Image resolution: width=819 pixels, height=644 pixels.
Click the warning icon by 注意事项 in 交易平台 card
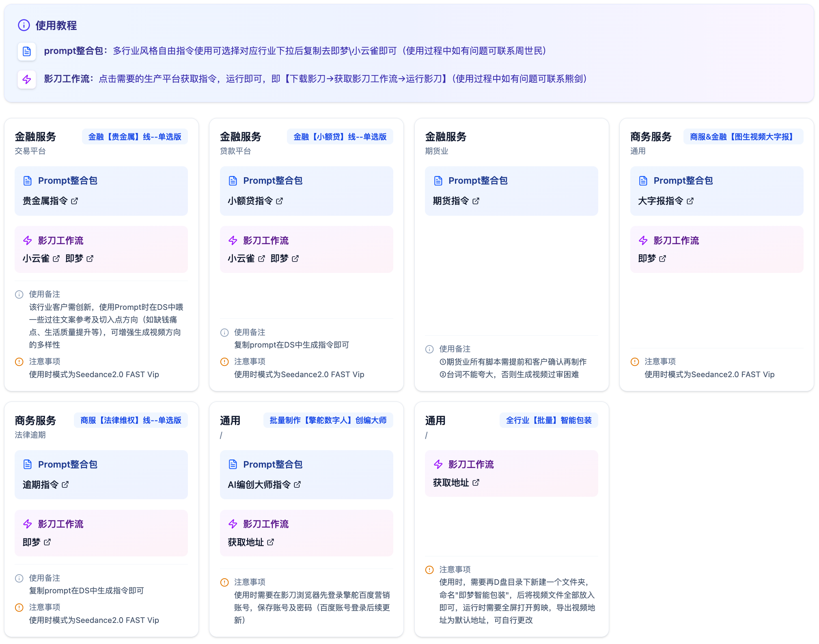19,362
